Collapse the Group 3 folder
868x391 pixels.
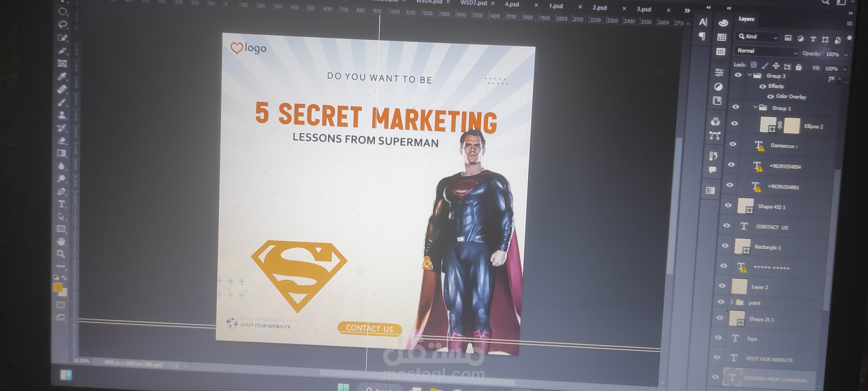(x=749, y=75)
